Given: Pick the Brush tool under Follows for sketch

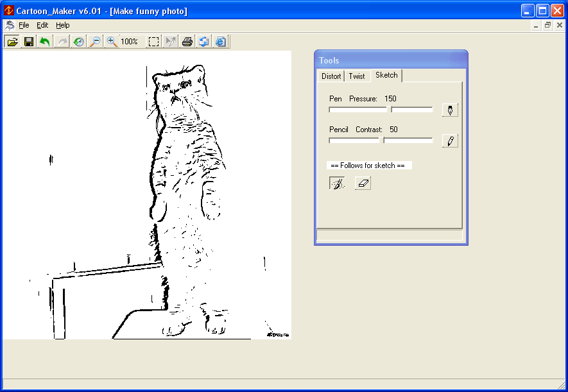Looking at the screenshot, I should (336, 183).
